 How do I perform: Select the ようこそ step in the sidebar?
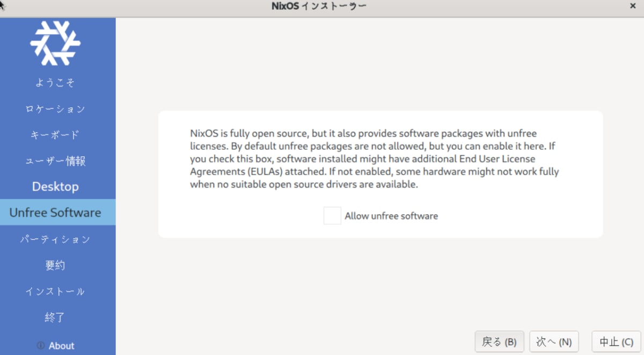[x=55, y=82]
